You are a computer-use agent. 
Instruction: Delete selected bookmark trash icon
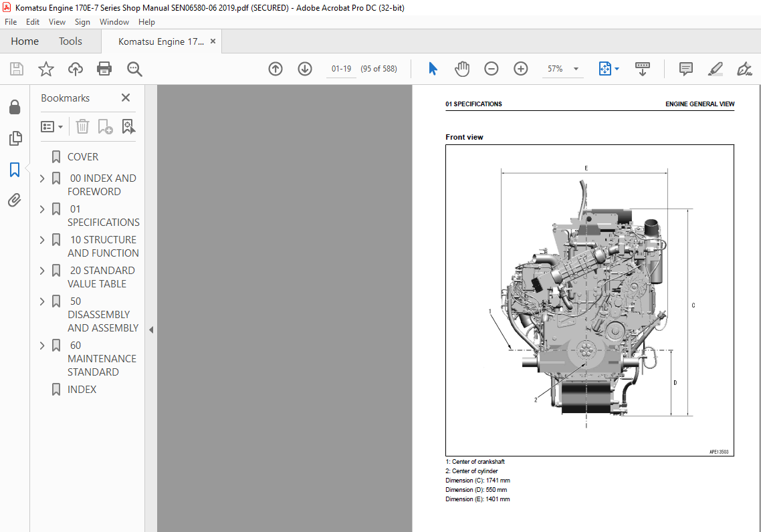(x=82, y=126)
